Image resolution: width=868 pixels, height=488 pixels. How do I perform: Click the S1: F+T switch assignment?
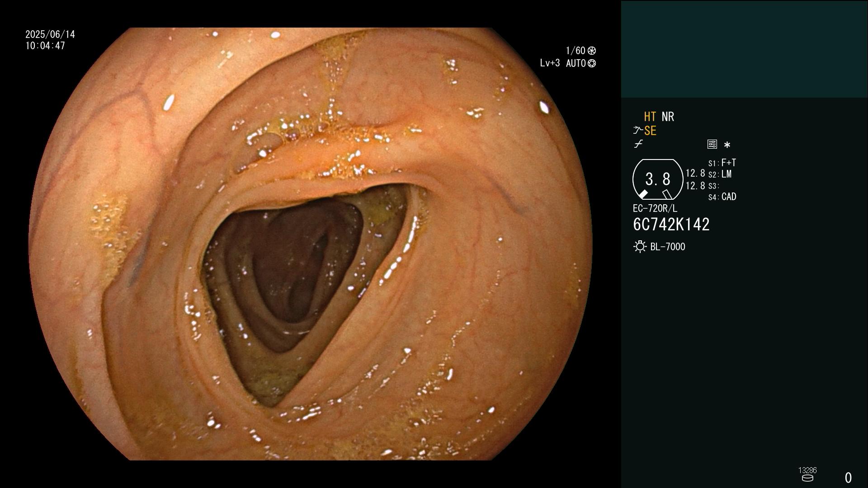pyautogui.click(x=722, y=163)
